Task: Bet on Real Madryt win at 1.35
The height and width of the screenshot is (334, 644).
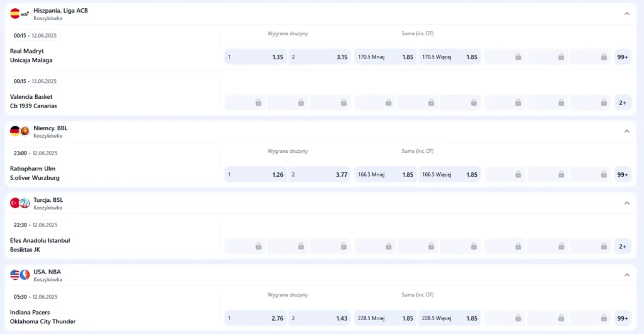Action: pyautogui.click(x=255, y=57)
